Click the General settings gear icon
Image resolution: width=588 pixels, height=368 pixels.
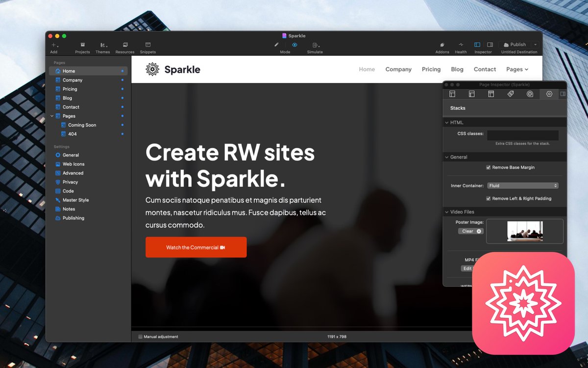[58, 155]
